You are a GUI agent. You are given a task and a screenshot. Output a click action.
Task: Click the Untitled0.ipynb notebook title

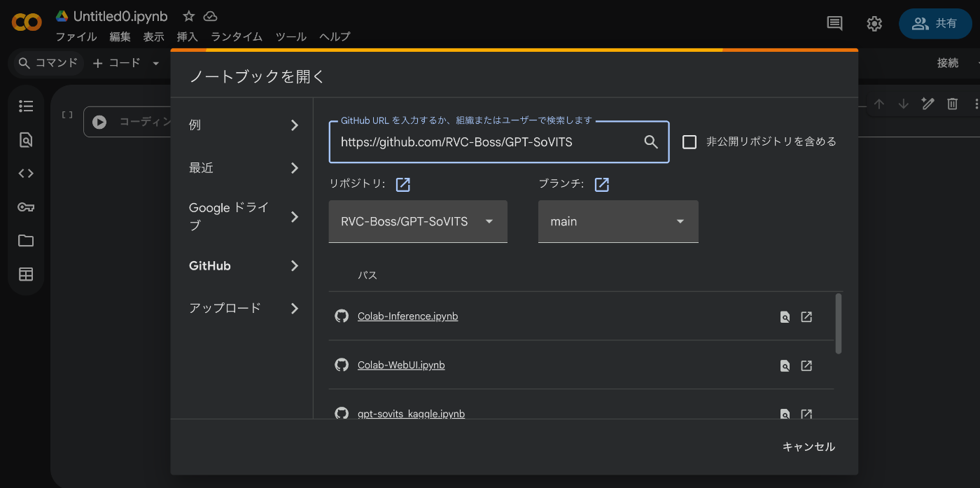coord(120,16)
